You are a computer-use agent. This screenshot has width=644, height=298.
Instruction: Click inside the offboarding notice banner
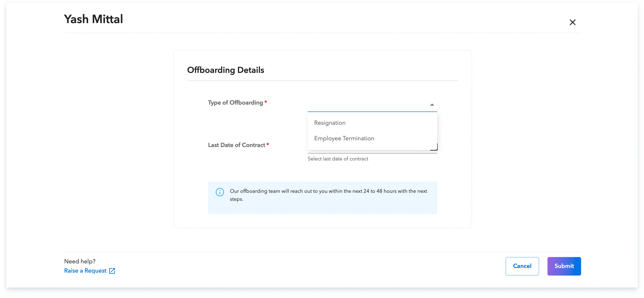[323, 198]
